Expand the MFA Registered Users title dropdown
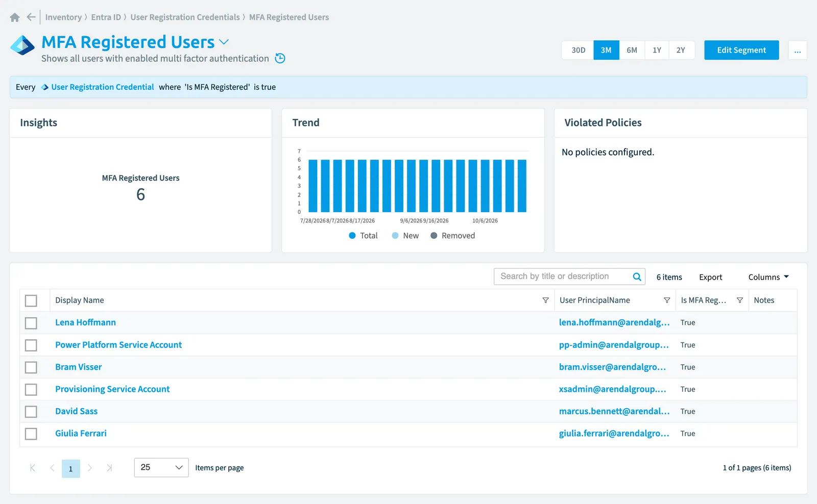Viewport: 817px width, 504px height. coord(224,42)
